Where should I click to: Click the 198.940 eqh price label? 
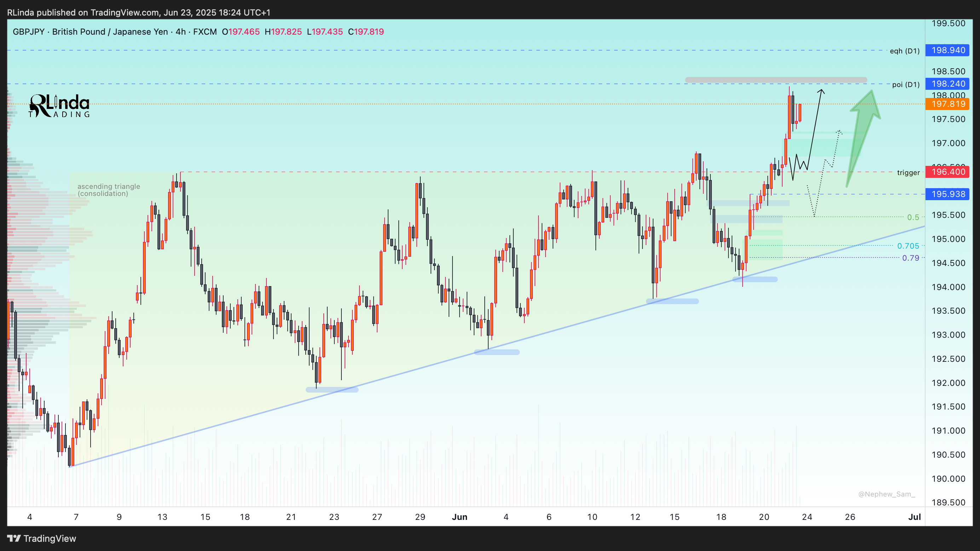tap(947, 50)
